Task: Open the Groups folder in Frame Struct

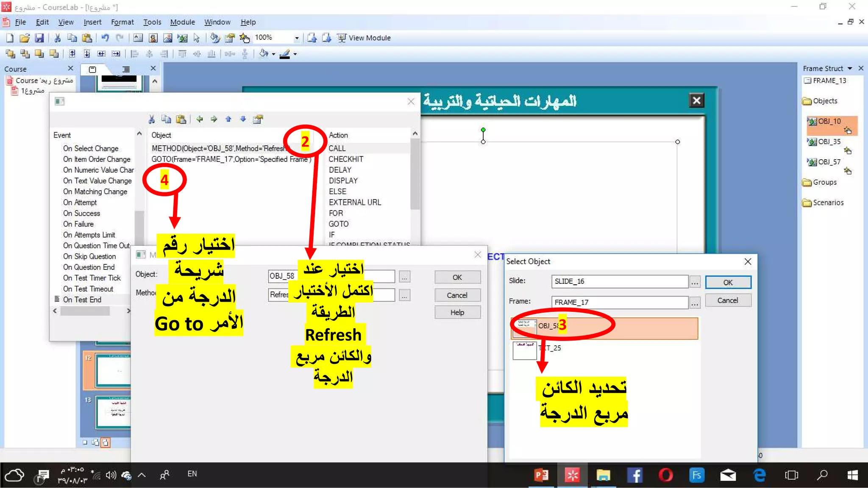Action: 820,183
